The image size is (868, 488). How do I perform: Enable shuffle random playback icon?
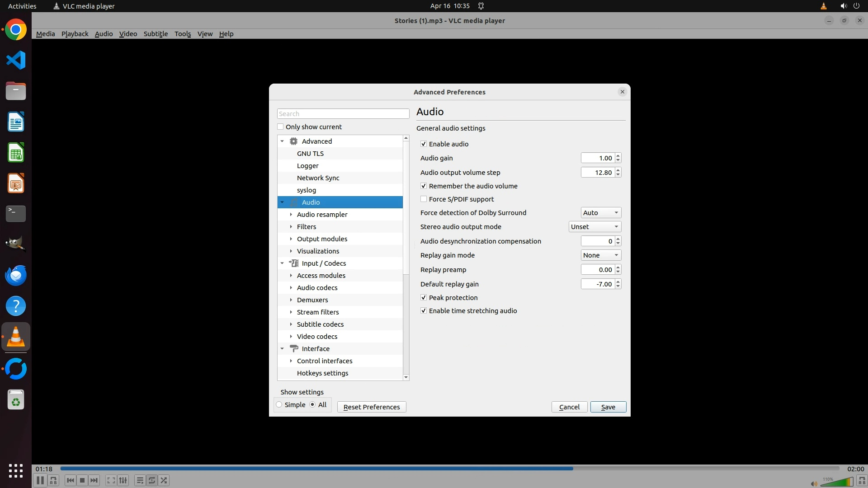coord(164,480)
